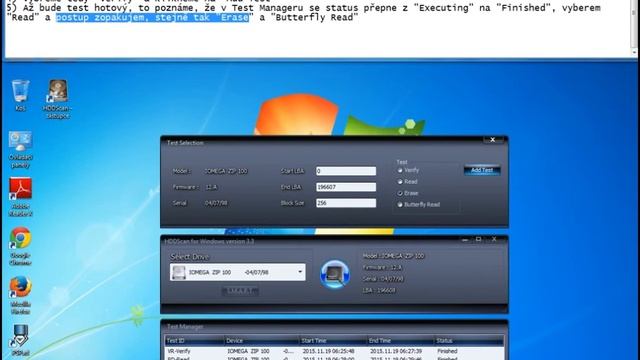Click the Test Selection window title
Screen dimensions: 640x360
point(185,143)
